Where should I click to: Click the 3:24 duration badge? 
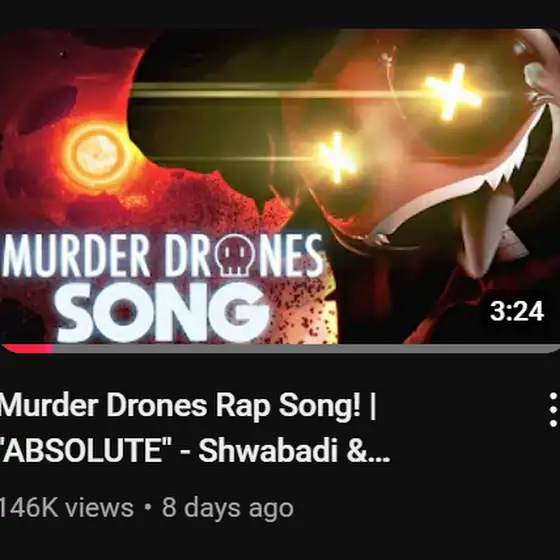(517, 311)
